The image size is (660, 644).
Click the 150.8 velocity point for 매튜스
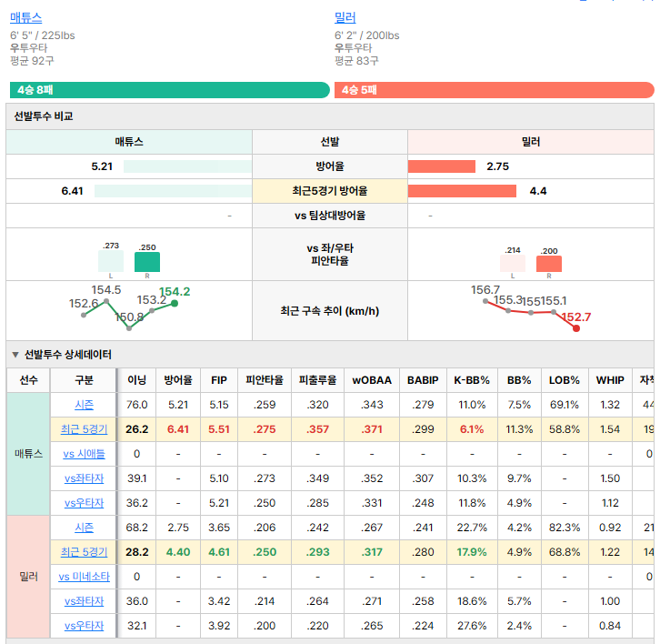point(129,328)
